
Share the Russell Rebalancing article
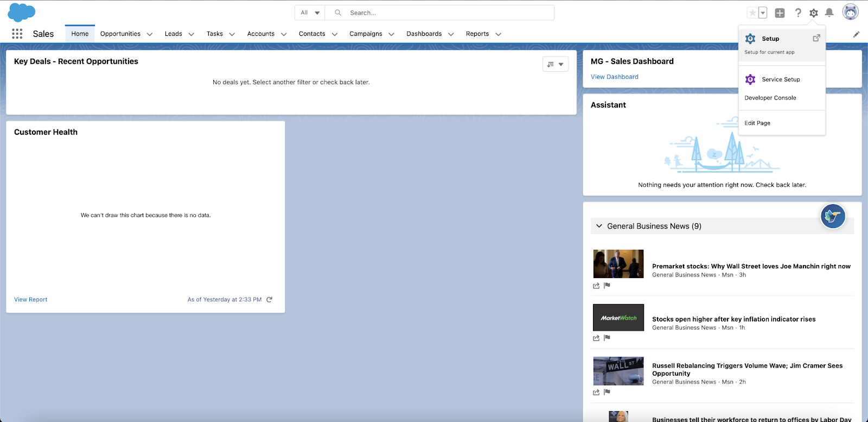596,392
